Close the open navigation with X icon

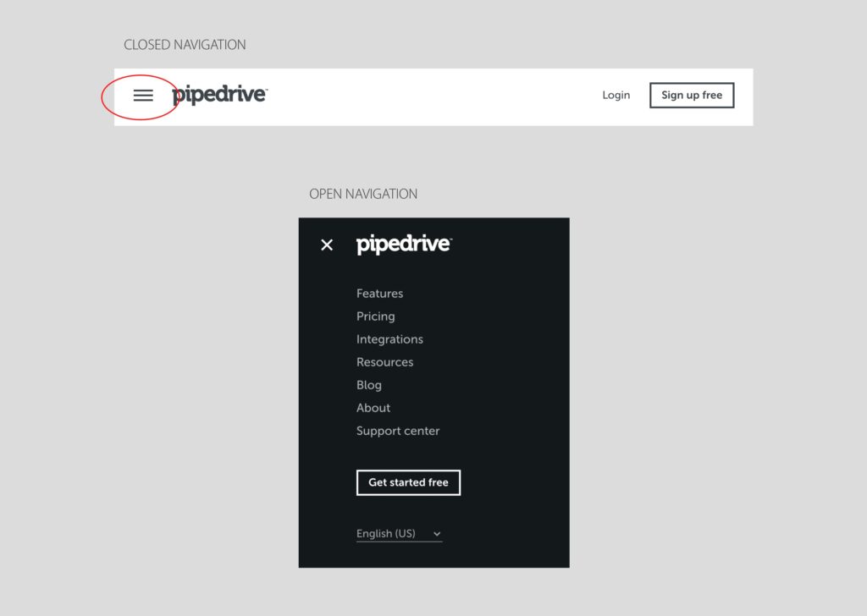pyautogui.click(x=327, y=245)
